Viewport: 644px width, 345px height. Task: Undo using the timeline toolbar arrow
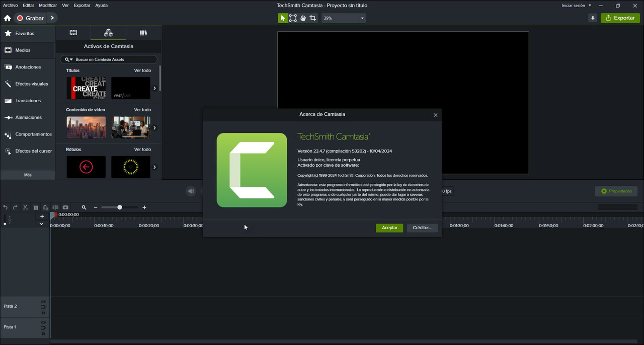pyautogui.click(x=6, y=208)
